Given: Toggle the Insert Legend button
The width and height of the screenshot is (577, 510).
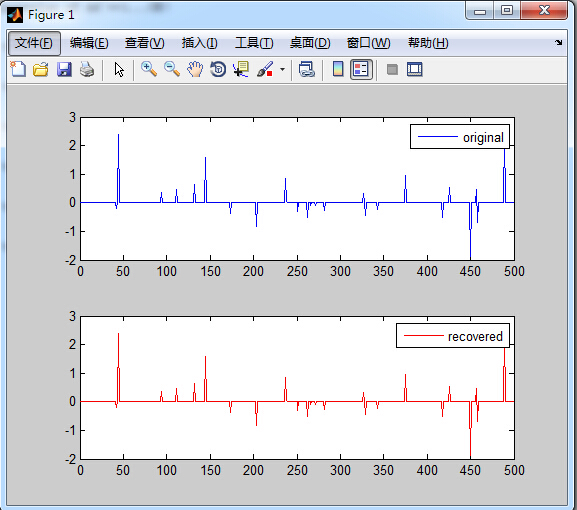Looking at the screenshot, I should tap(361, 69).
